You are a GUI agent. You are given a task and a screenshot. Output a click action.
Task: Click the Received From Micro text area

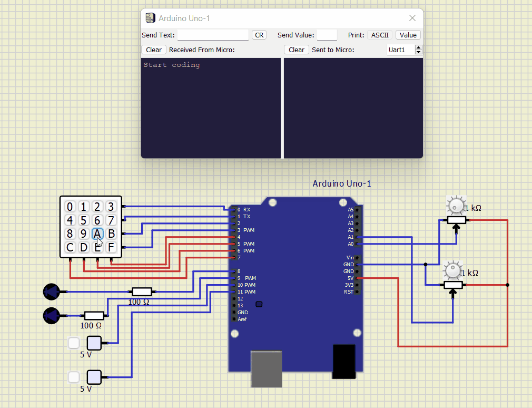[x=211, y=108]
